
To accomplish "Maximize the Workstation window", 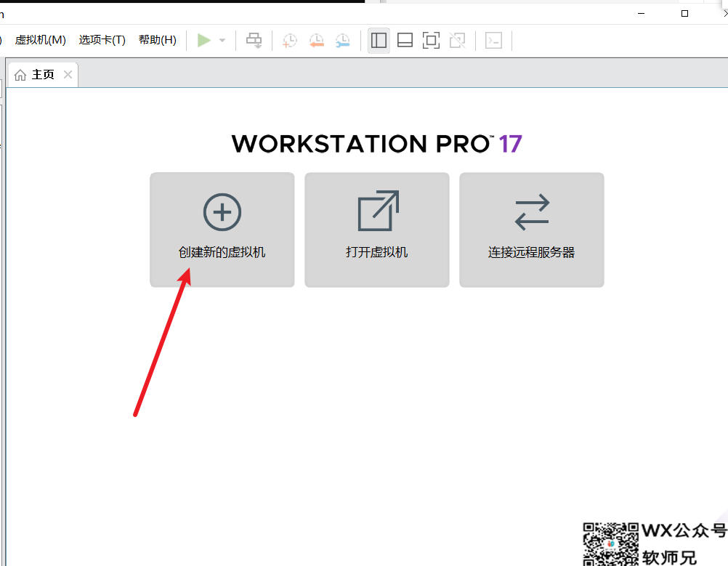I will click(x=684, y=14).
